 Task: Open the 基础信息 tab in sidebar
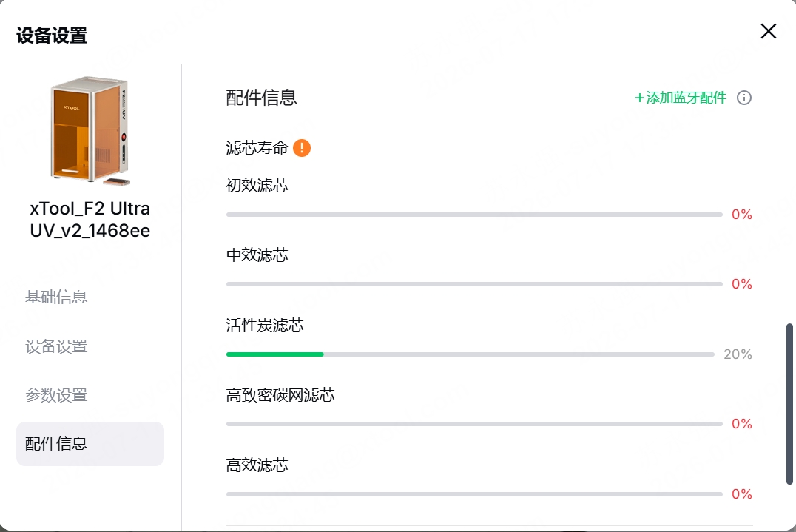tap(56, 297)
